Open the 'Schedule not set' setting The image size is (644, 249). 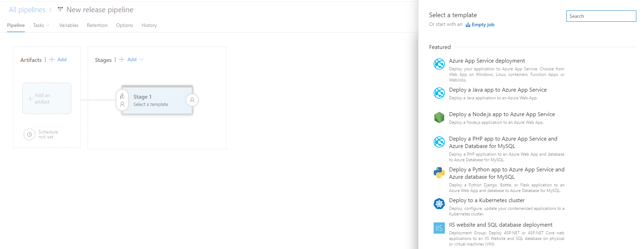[48, 134]
